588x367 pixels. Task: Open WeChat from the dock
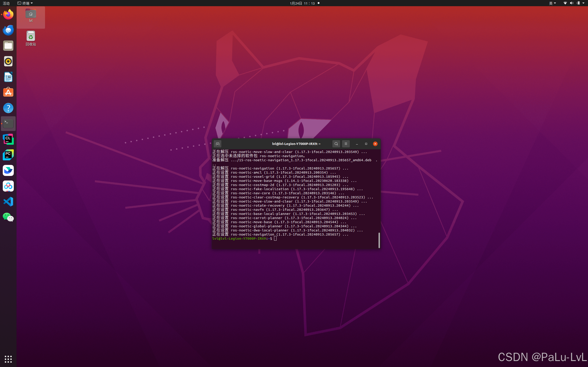[x=8, y=217]
